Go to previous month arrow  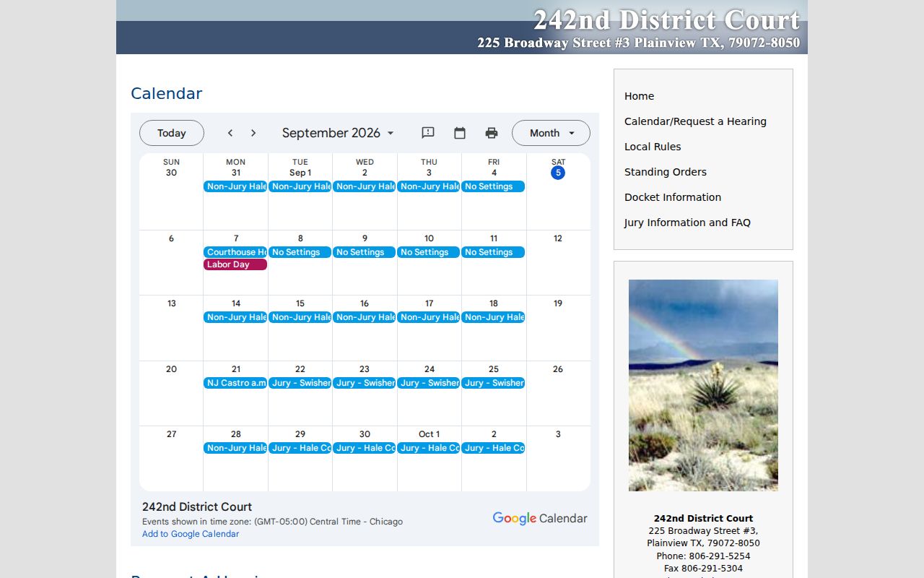230,133
